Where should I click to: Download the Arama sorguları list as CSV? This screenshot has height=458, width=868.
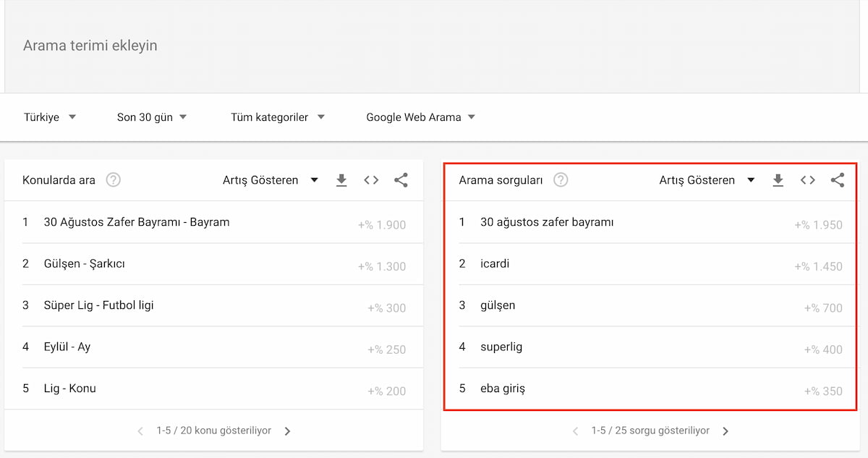(x=778, y=180)
